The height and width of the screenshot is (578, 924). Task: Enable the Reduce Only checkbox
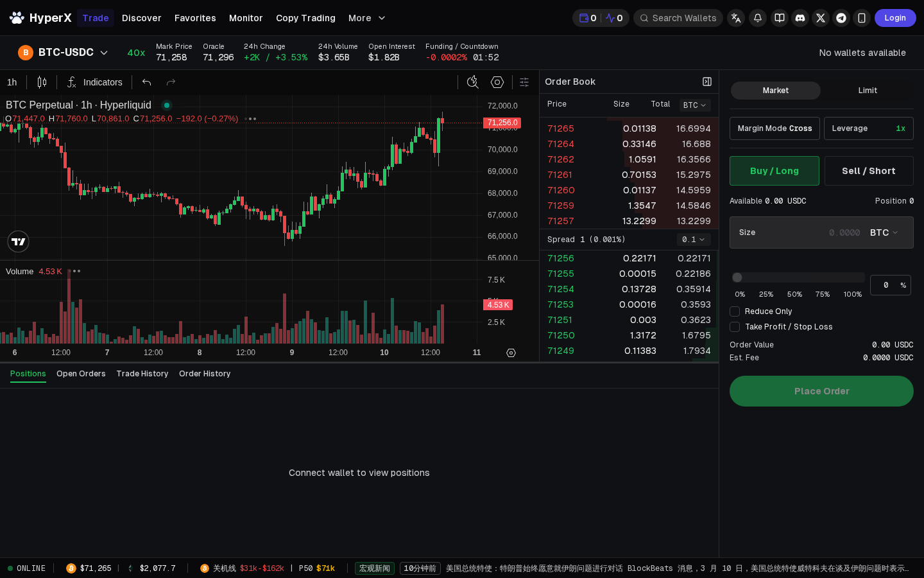735,311
